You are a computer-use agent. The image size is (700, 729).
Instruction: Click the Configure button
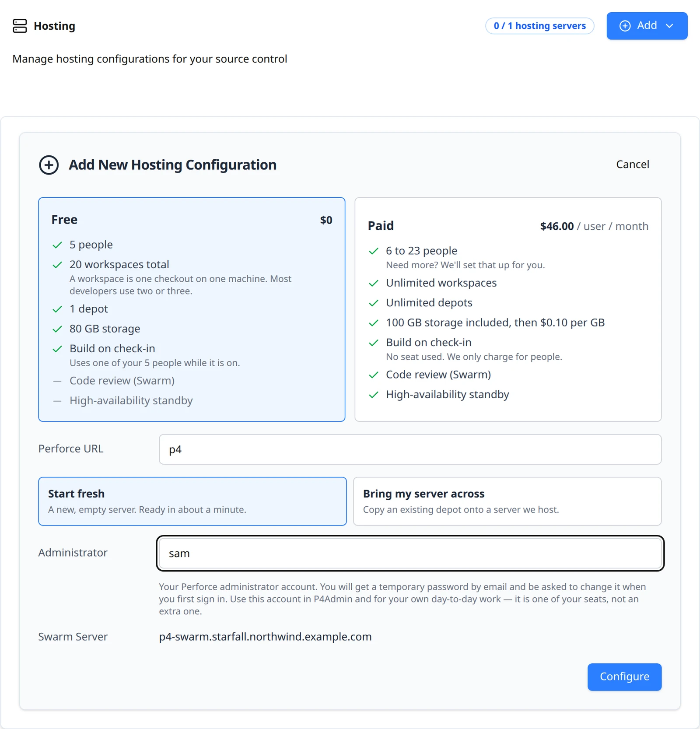(624, 677)
